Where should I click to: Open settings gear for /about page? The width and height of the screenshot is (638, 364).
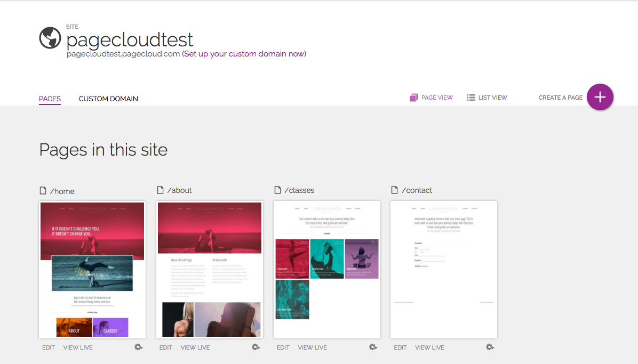256,347
